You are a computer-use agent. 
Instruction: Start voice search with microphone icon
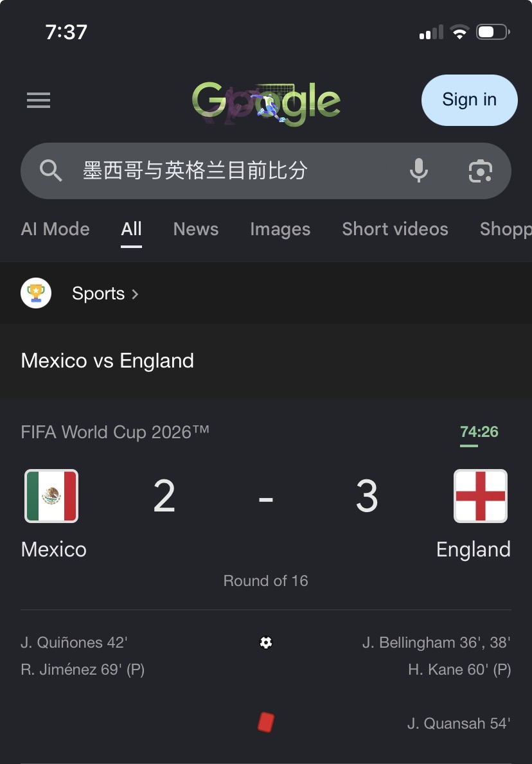coord(418,170)
